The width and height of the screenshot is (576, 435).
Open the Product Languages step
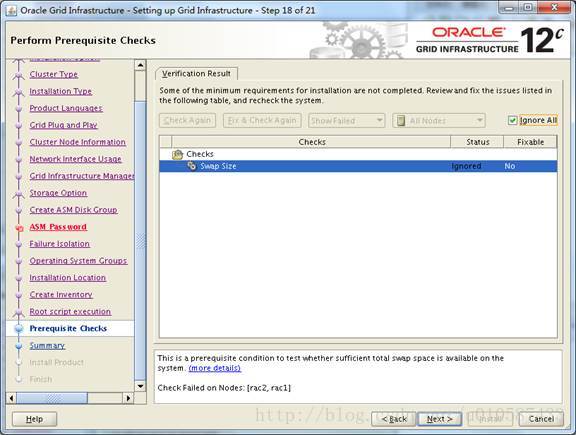click(x=66, y=108)
